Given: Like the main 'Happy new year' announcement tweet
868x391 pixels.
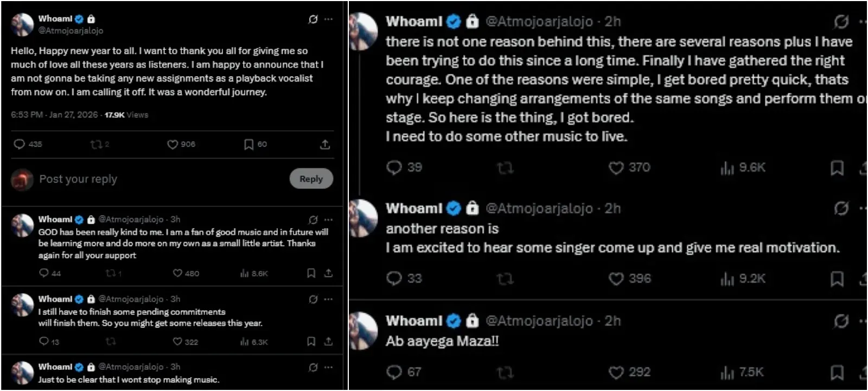Looking at the screenshot, I should (173, 144).
